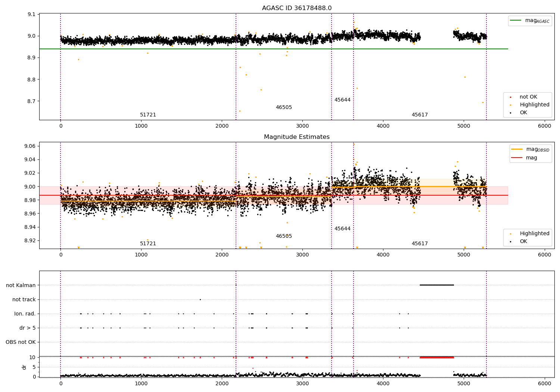Screen dimensions: 560x392
Task: Click obsid label 51721 in Magnitude Estimates plot
Action: [148, 244]
